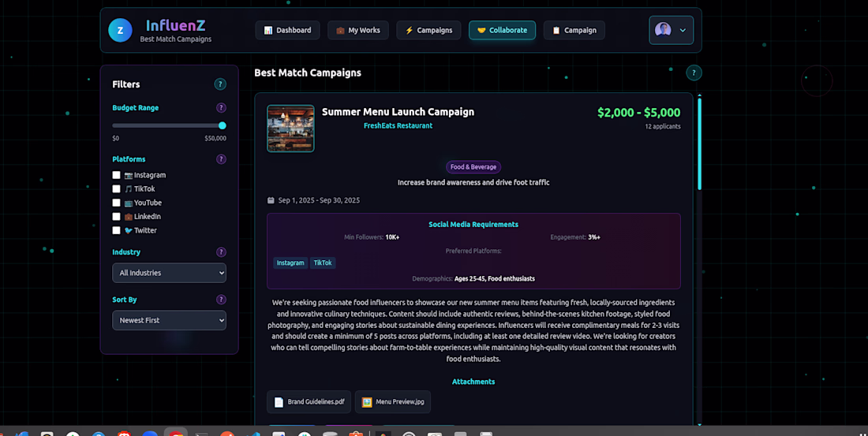Image resolution: width=868 pixels, height=436 pixels.
Task: Switch to the Campaigns tab
Action: (428, 31)
